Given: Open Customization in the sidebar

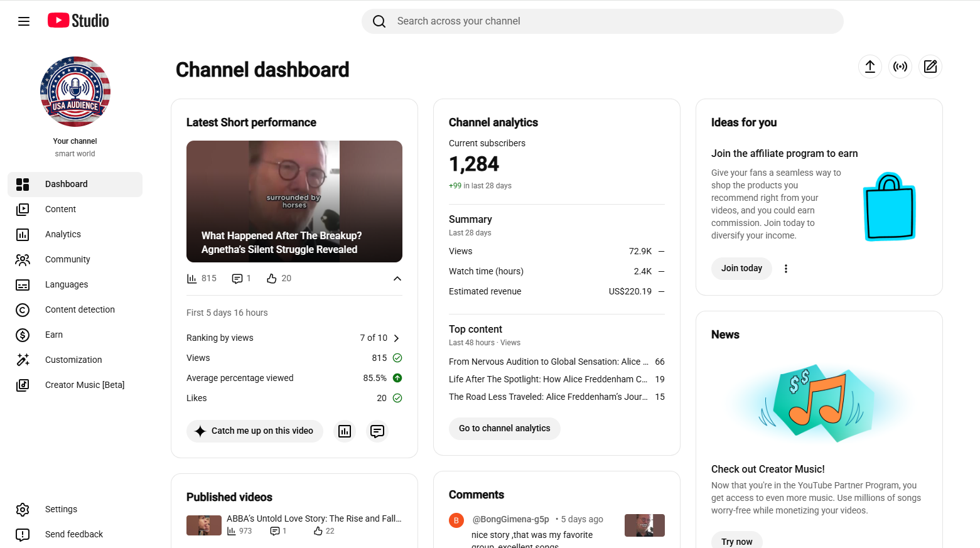Looking at the screenshot, I should [75, 360].
